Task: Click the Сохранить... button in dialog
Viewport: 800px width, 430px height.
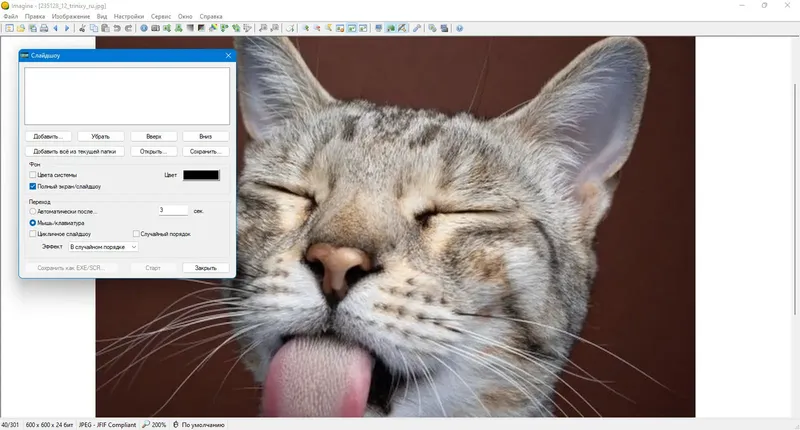Action: pyautogui.click(x=206, y=151)
